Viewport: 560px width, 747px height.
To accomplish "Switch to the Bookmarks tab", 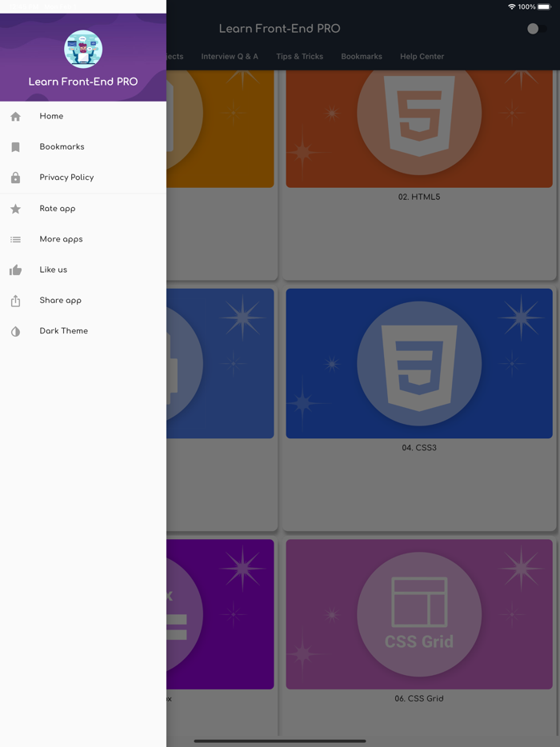I will point(362,56).
